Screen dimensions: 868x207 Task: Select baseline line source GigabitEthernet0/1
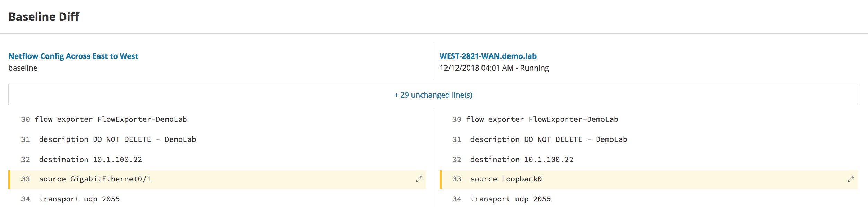click(95, 179)
